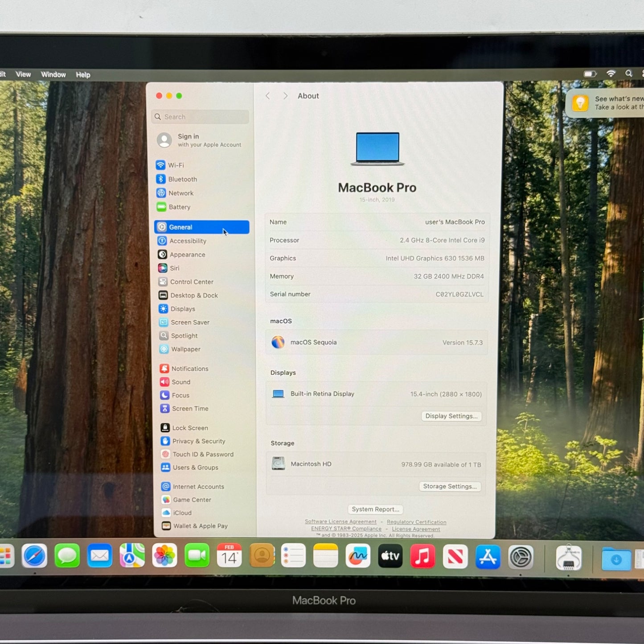The width and height of the screenshot is (644, 644).
Task: Open Safari from the Dock
Action: (34, 556)
